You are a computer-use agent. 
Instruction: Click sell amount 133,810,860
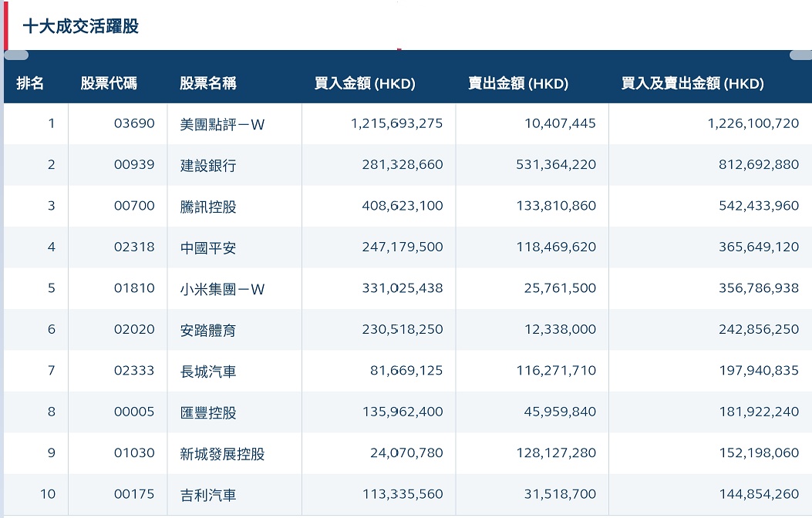click(x=556, y=206)
